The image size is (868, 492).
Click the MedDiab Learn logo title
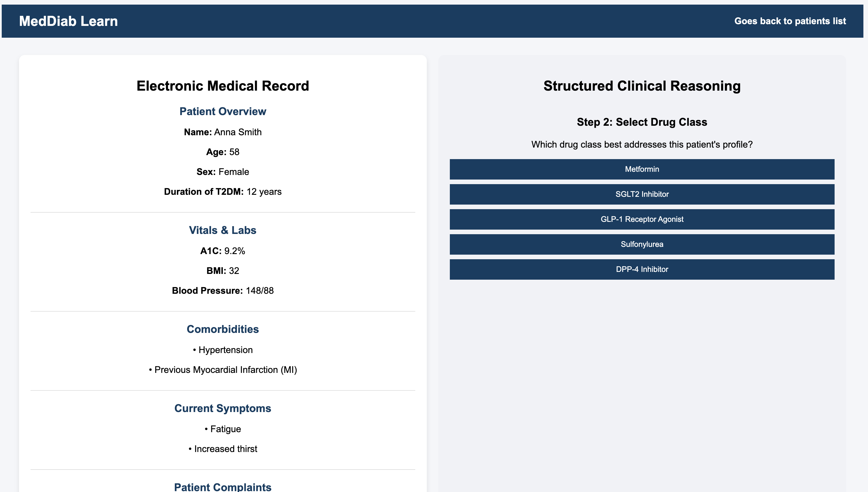click(x=68, y=21)
